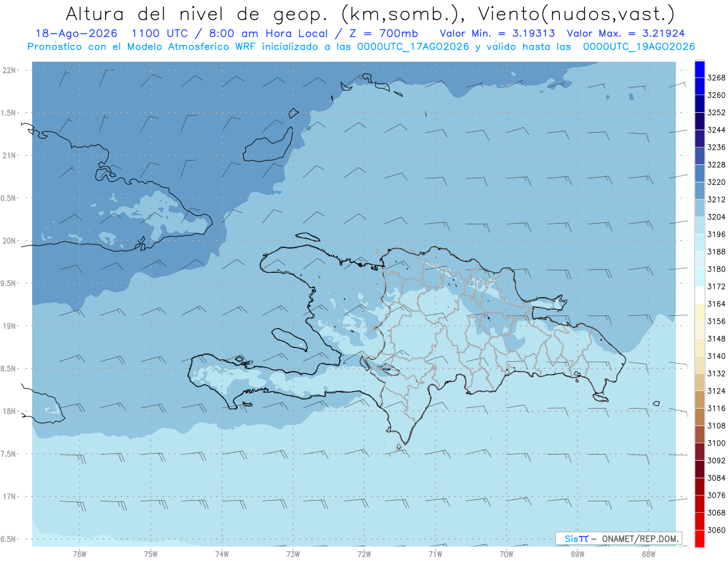Pick the colorbar segment between 3084 and 3092

pyautogui.click(x=699, y=469)
